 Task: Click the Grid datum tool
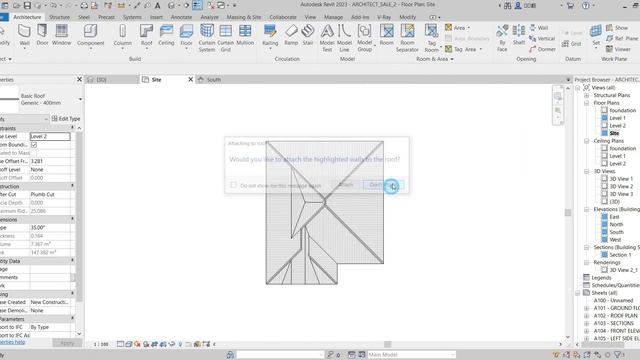[x=571, y=44]
